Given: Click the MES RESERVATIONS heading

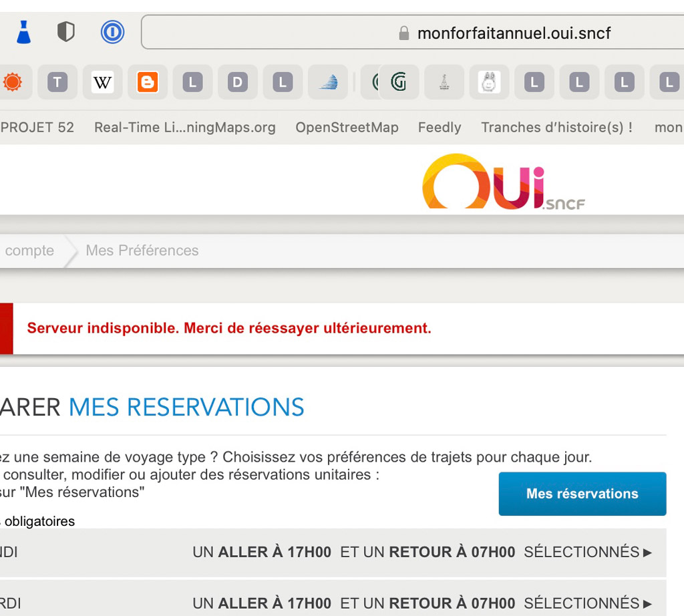Looking at the screenshot, I should coord(186,407).
